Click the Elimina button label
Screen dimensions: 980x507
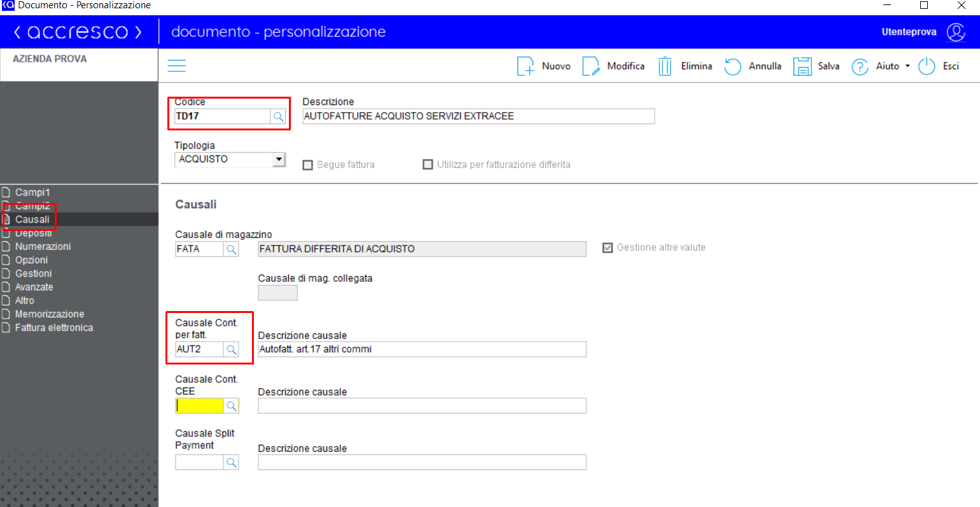(x=696, y=66)
